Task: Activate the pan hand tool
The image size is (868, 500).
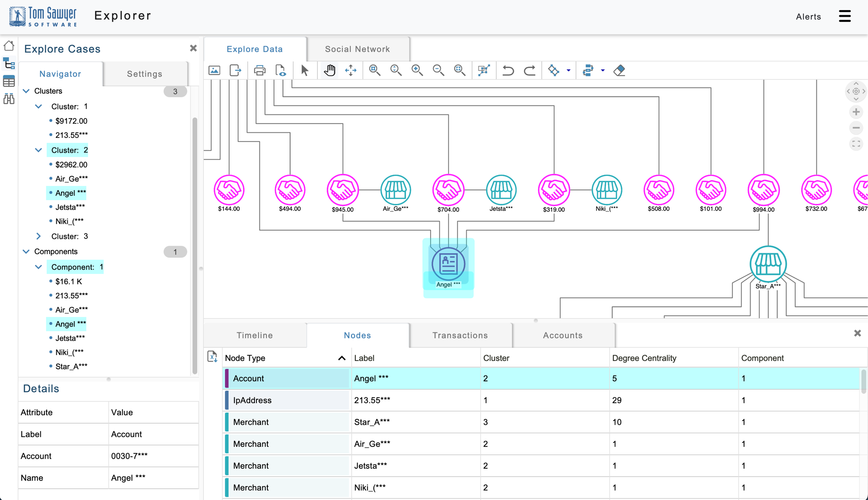Action: coord(330,70)
